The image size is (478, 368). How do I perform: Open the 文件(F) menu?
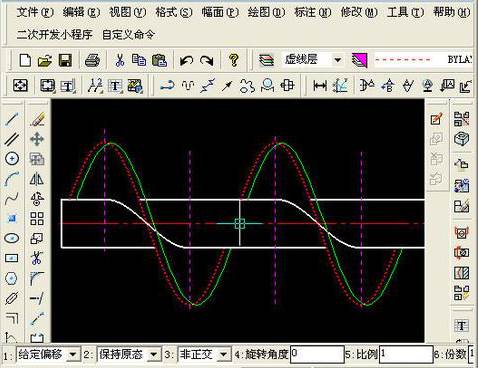click(x=35, y=13)
